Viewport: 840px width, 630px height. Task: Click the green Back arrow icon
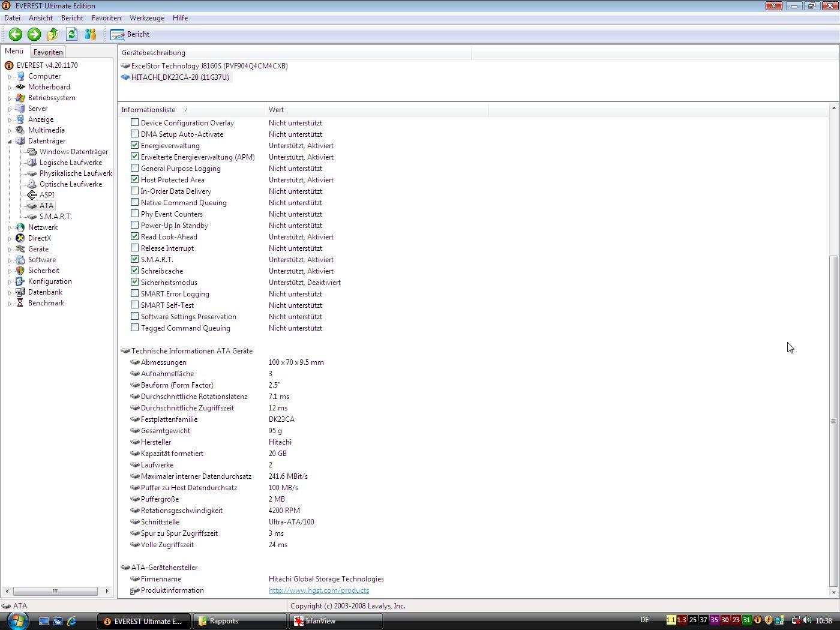point(16,34)
